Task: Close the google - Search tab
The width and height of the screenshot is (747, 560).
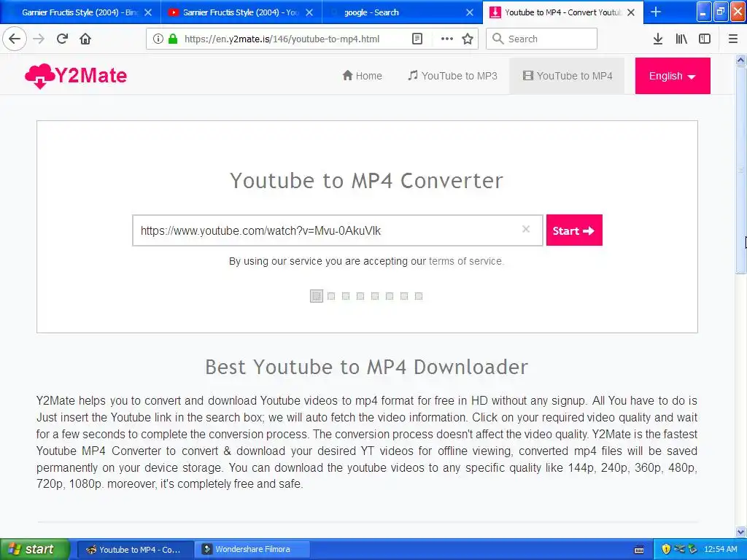Action: point(470,12)
